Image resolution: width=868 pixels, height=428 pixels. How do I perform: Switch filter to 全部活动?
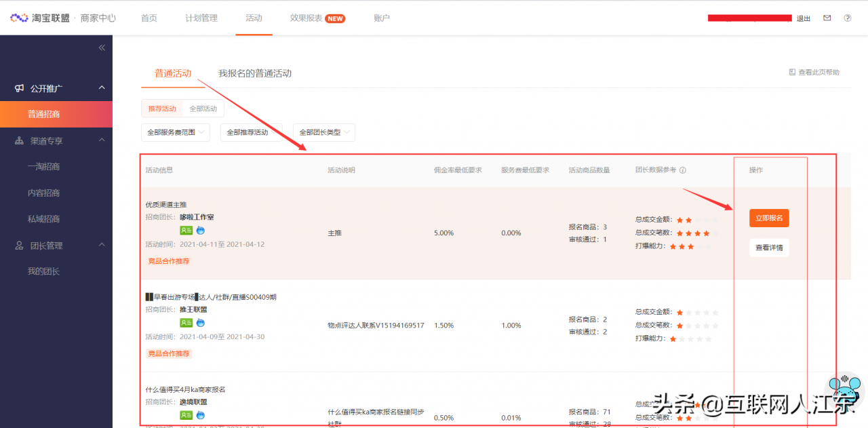click(x=203, y=109)
